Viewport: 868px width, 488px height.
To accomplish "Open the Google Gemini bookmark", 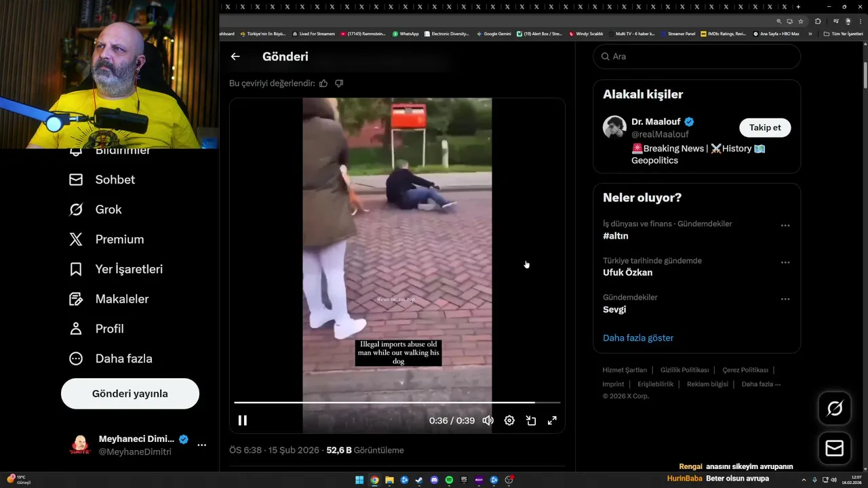I will coord(494,34).
